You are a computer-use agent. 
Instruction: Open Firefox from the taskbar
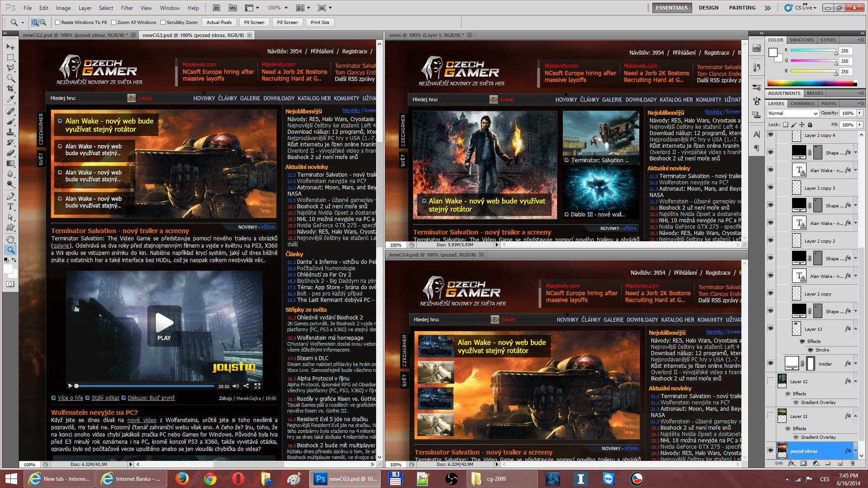click(x=182, y=479)
